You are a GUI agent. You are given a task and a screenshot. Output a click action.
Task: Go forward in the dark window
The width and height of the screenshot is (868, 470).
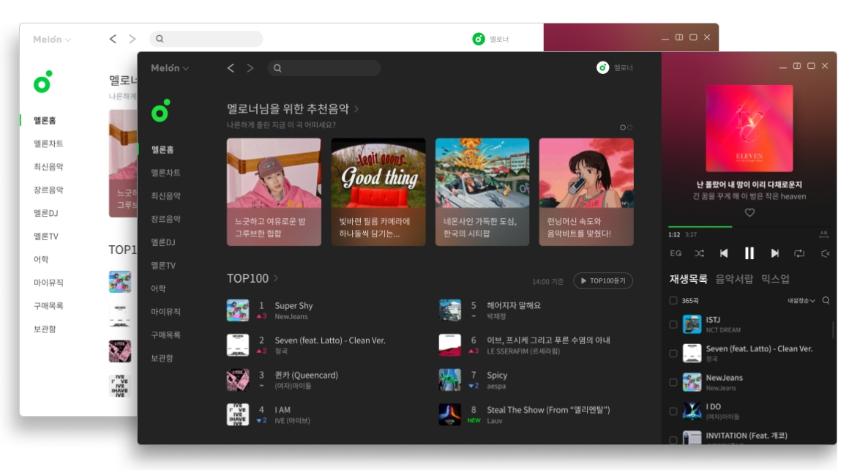tap(250, 68)
